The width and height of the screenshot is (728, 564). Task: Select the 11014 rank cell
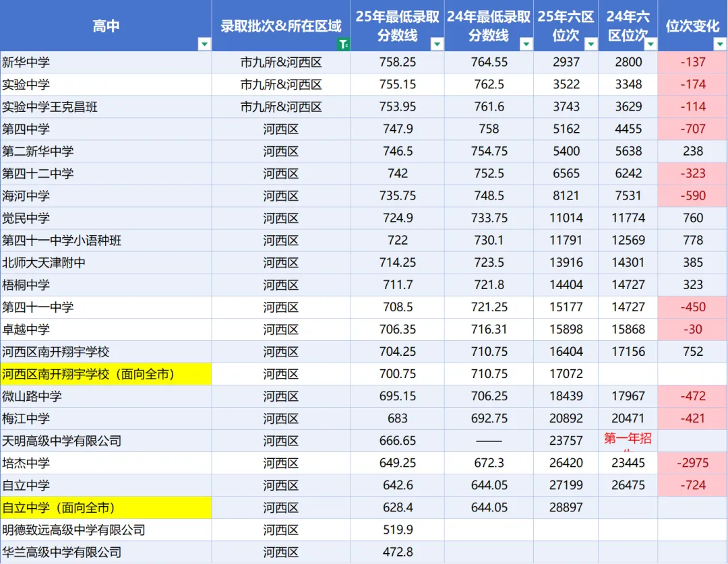point(566,218)
